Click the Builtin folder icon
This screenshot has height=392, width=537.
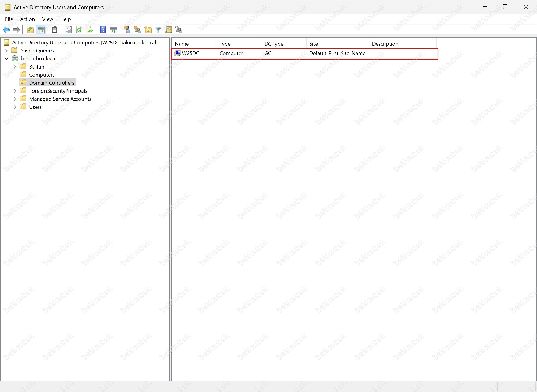23,66
